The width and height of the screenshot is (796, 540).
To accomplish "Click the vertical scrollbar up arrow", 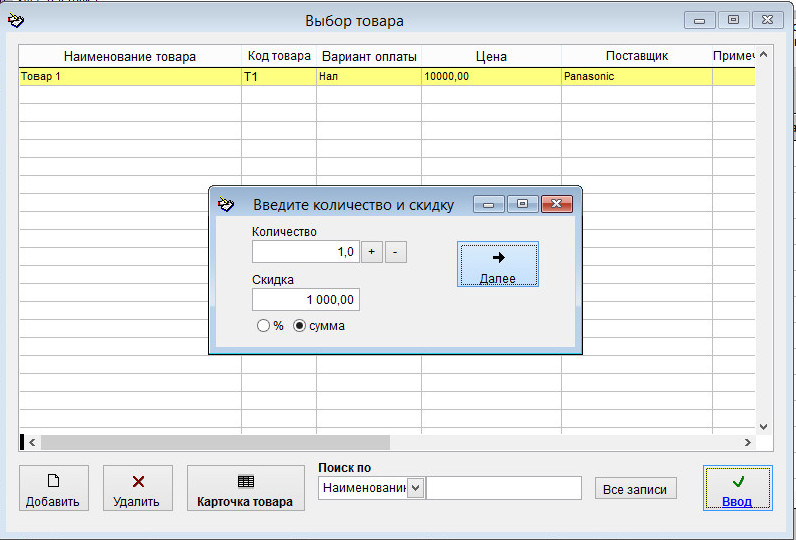I will (x=764, y=54).
